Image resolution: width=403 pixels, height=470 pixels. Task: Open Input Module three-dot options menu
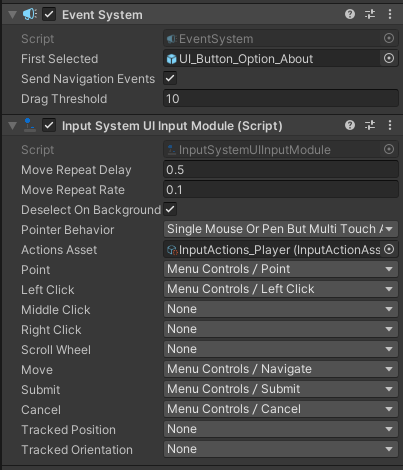point(390,126)
